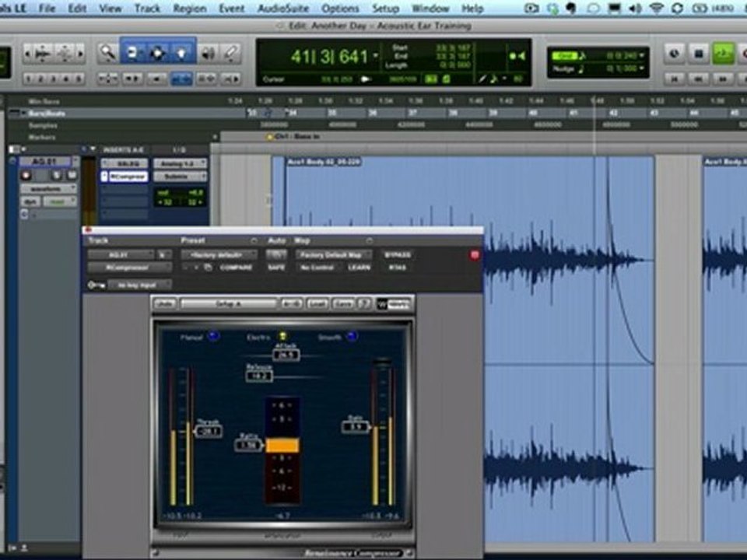Open the Setup menu
The width and height of the screenshot is (747, 560).
click(385, 8)
